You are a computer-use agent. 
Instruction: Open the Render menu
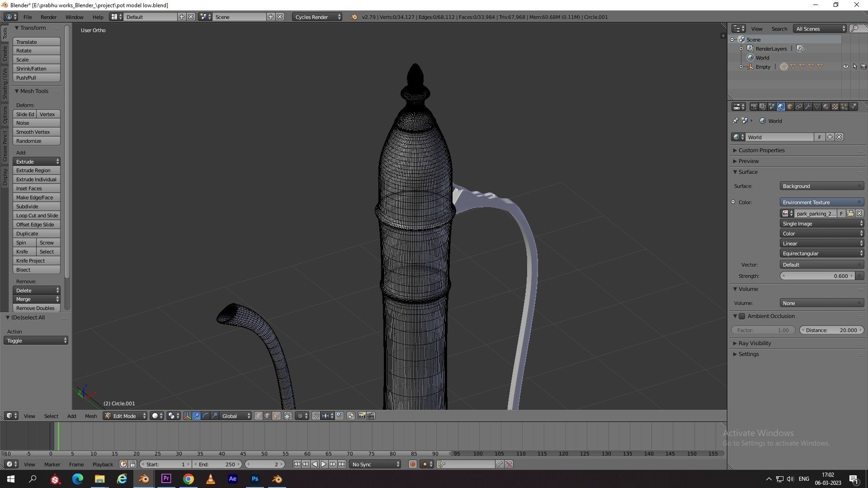pyautogui.click(x=48, y=17)
